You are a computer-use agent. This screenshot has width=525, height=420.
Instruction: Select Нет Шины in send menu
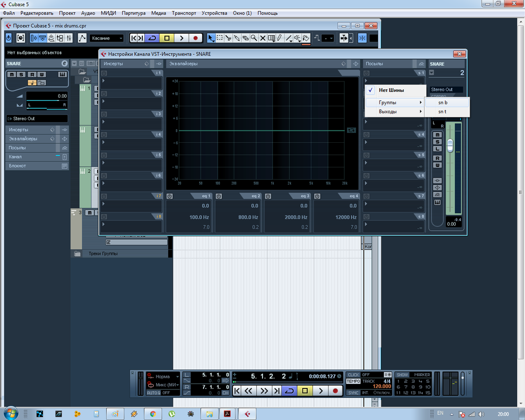(395, 90)
